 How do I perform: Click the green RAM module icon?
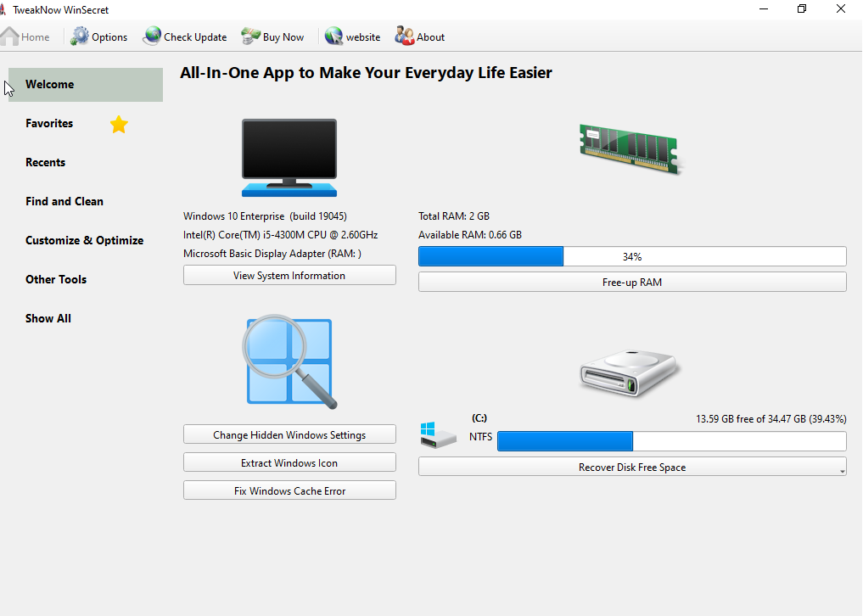[x=630, y=149]
